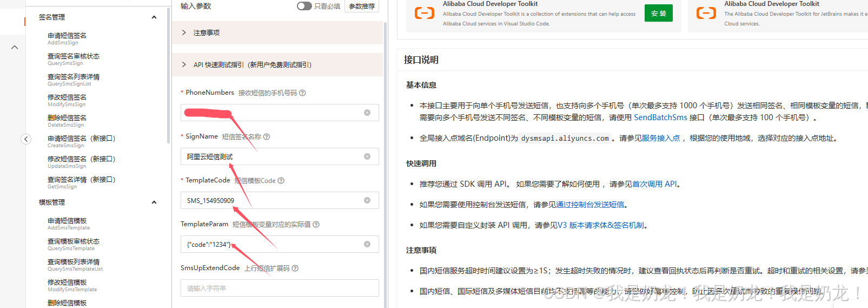This screenshot has height=308, width=868.
Task: Clear the TemplateParam field
Action: pos(367,244)
